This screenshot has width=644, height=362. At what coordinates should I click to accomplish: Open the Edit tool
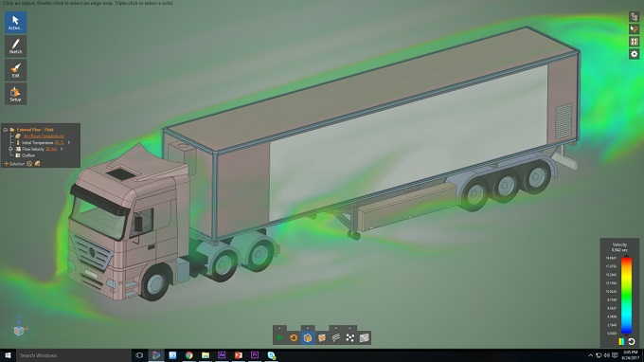pos(15,70)
